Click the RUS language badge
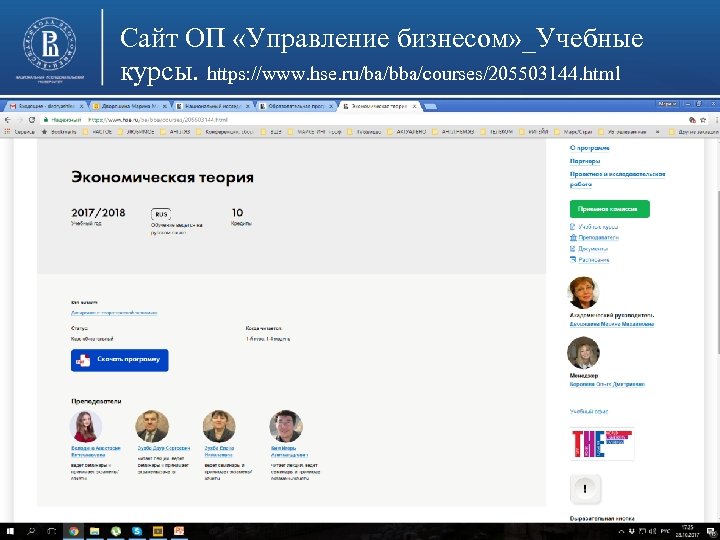Screen dimensions: 720x540 [x=161, y=214]
